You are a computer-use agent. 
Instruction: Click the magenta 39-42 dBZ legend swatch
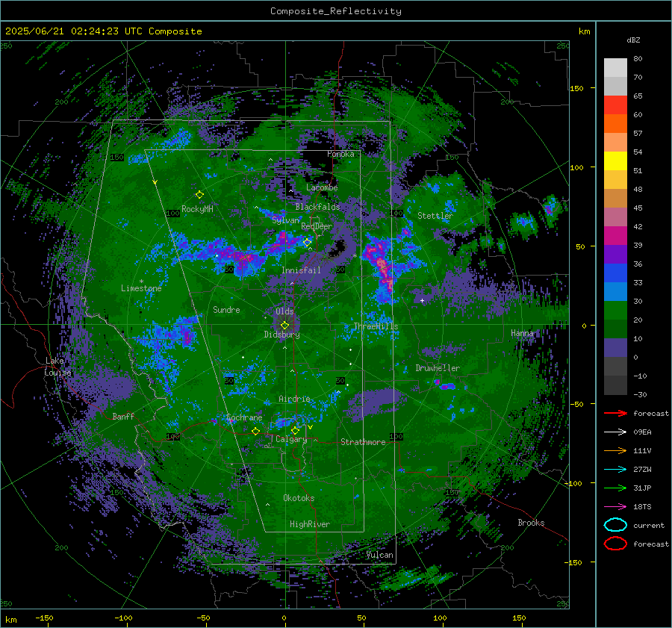click(615, 236)
